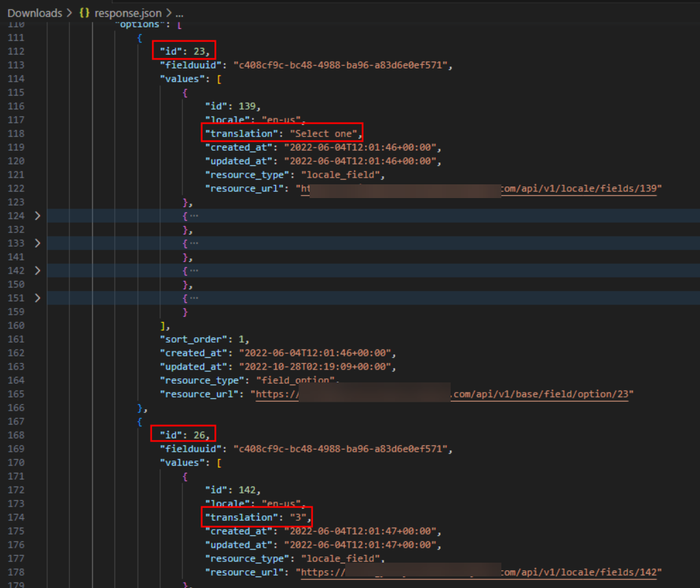Click the JSON braces icon in breadcrumb

pos(86,13)
